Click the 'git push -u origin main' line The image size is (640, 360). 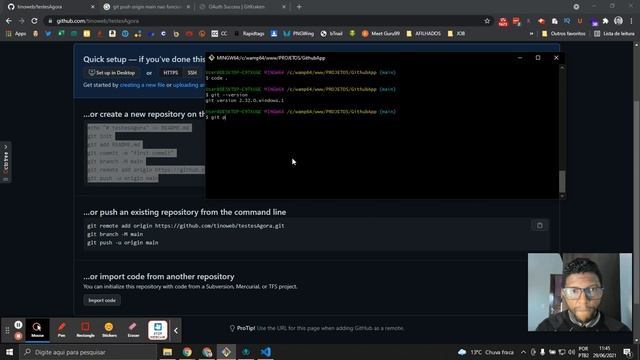(x=122, y=242)
